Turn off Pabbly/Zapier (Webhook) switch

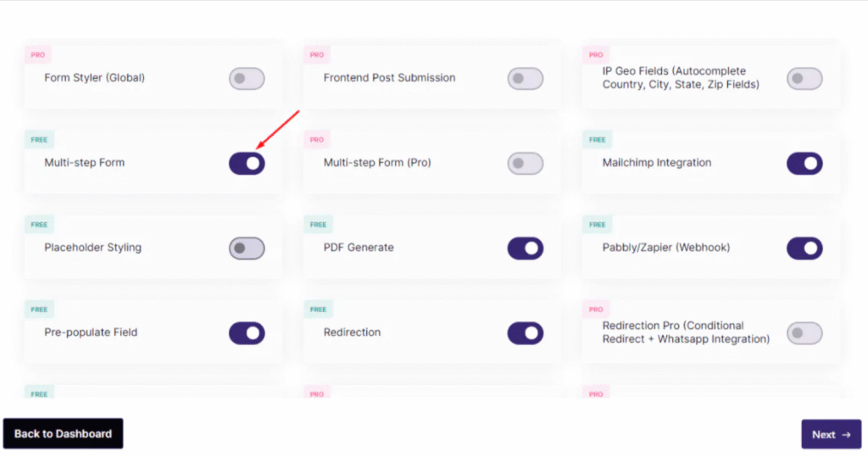coord(804,248)
